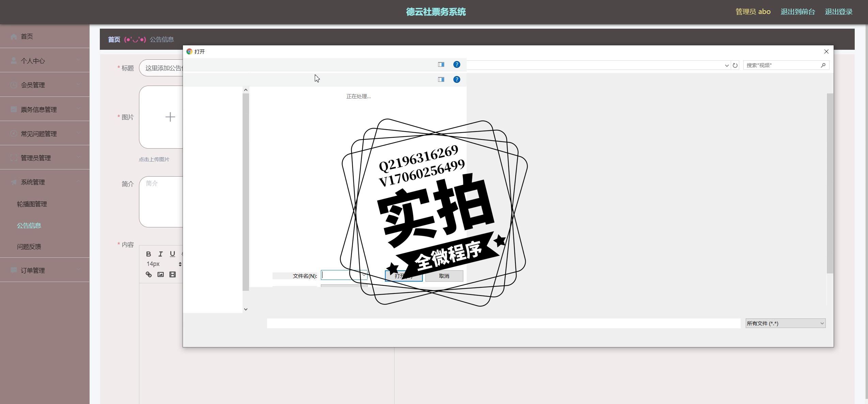Click the 管理员管理 icon
This screenshot has height=404, width=868.
tap(14, 158)
